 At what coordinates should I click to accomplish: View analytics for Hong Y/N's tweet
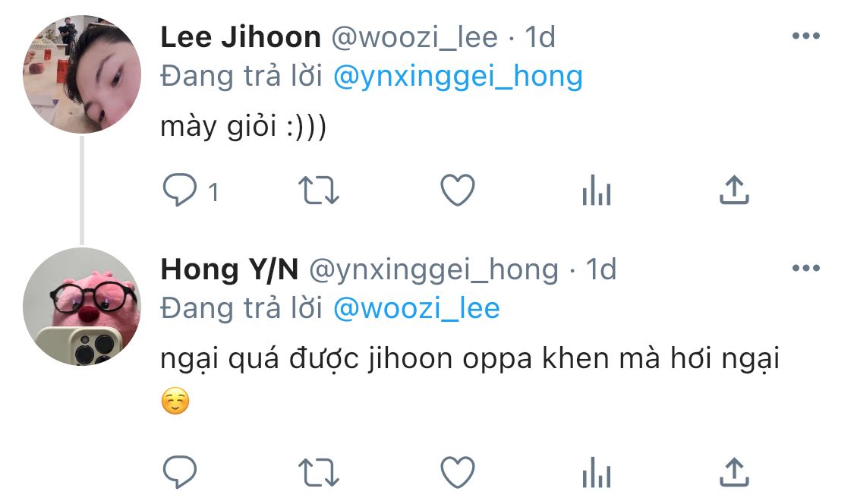(x=597, y=472)
